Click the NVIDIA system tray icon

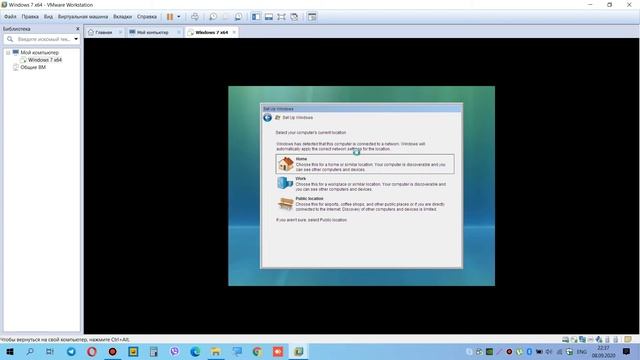point(489,351)
